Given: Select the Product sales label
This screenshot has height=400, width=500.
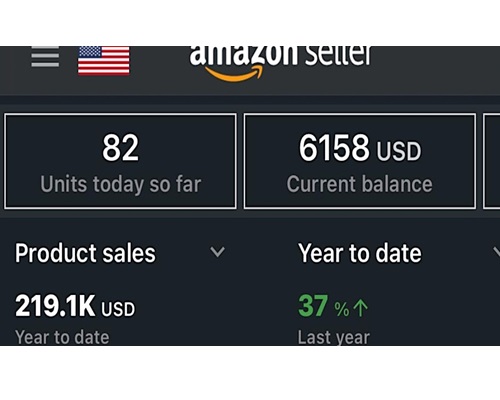Looking at the screenshot, I should click(x=85, y=253).
